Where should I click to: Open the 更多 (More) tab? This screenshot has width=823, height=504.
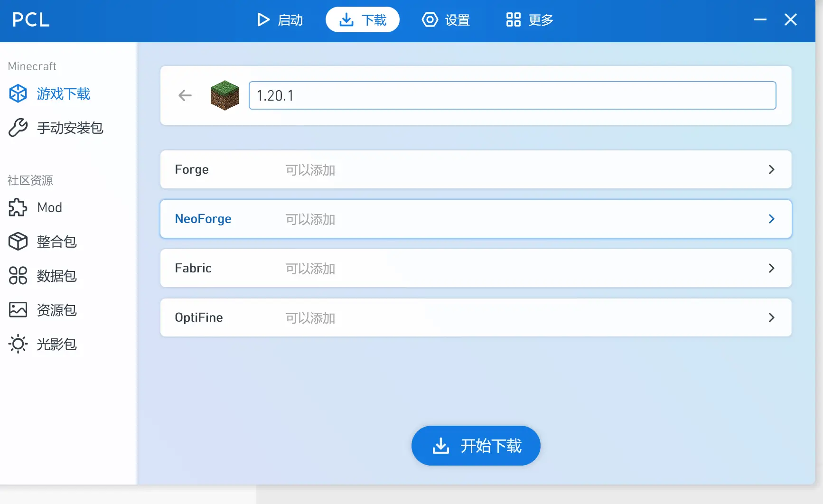[x=530, y=20]
